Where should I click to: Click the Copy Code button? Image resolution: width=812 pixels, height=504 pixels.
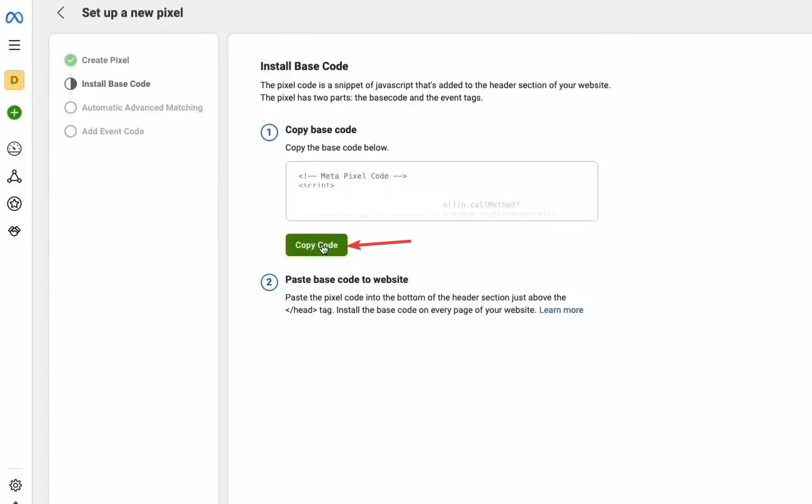316,245
